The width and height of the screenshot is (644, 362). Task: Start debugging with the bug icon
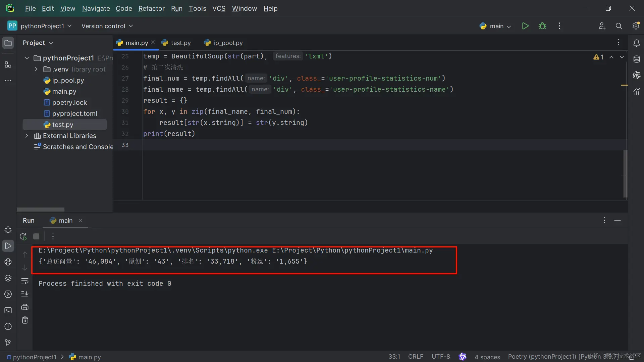(542, 26)
